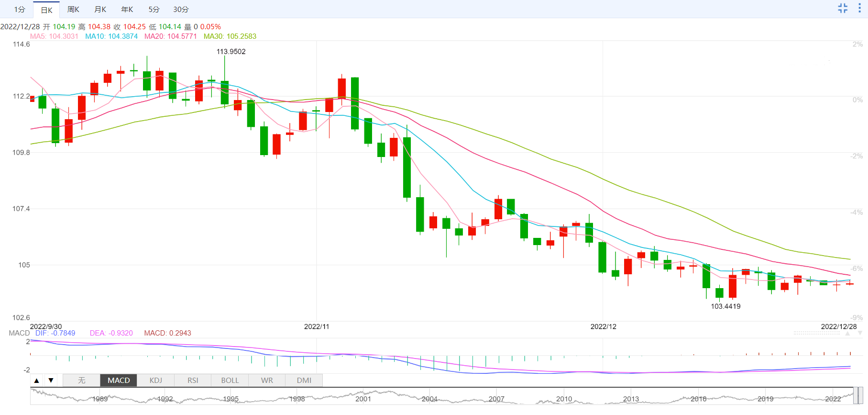
Task: Switch to the 年K yearly chart
Action: 127,10
